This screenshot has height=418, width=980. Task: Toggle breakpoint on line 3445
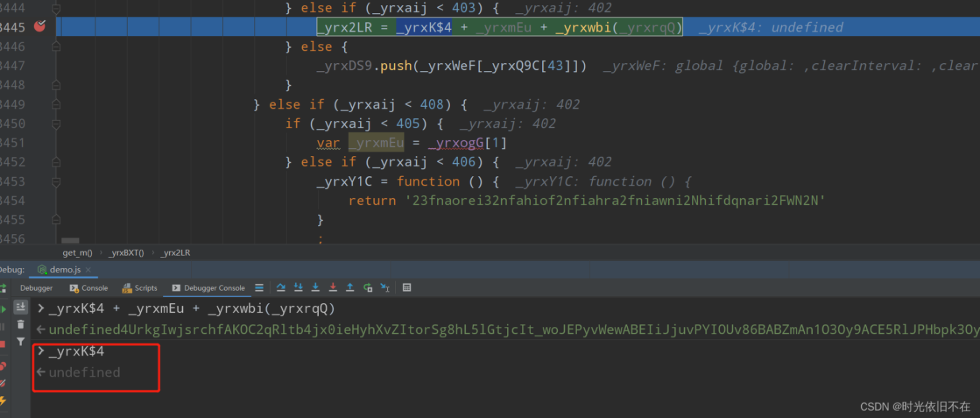coord(40,26)
